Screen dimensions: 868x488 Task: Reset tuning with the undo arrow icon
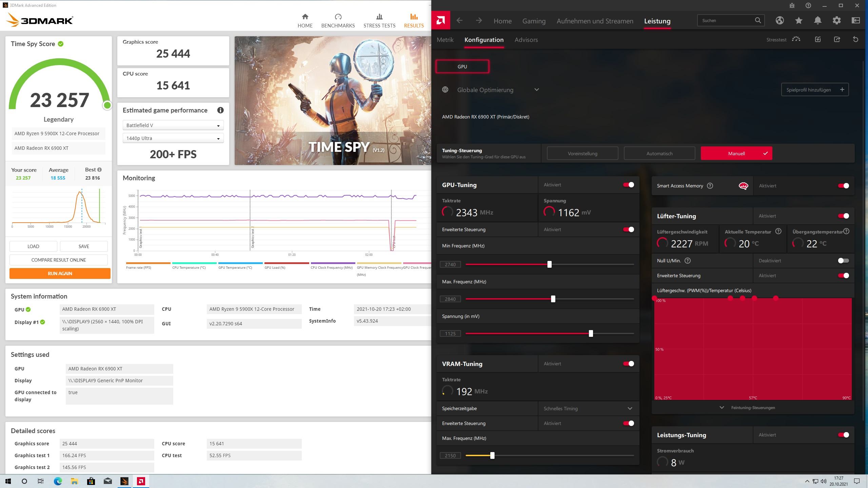(855, 39)
